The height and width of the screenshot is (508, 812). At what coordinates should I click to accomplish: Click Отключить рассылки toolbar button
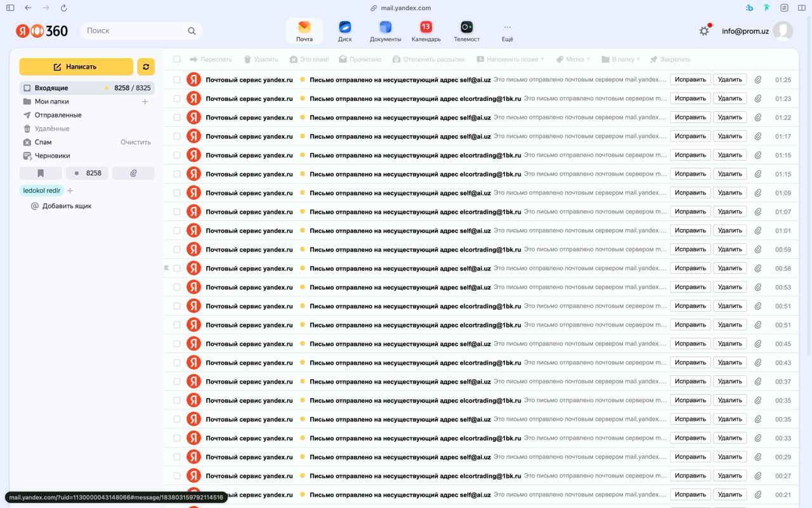pyautogui.click(x=428, y=59)
